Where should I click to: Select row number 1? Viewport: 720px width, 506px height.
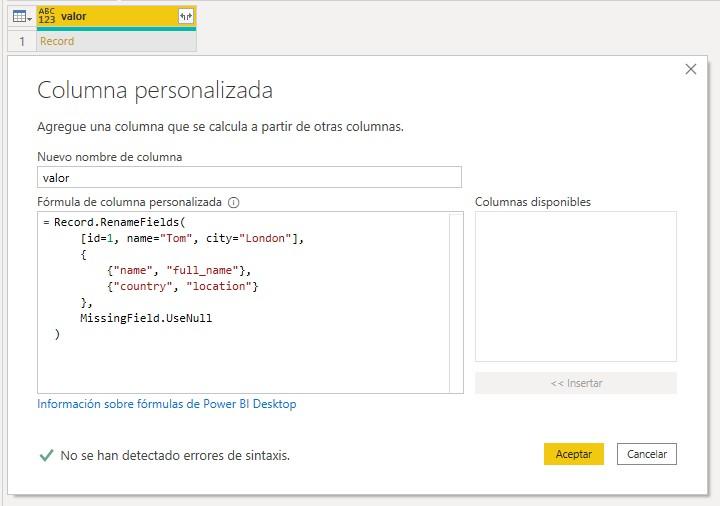pyautogui.click(x=22, y=41)
